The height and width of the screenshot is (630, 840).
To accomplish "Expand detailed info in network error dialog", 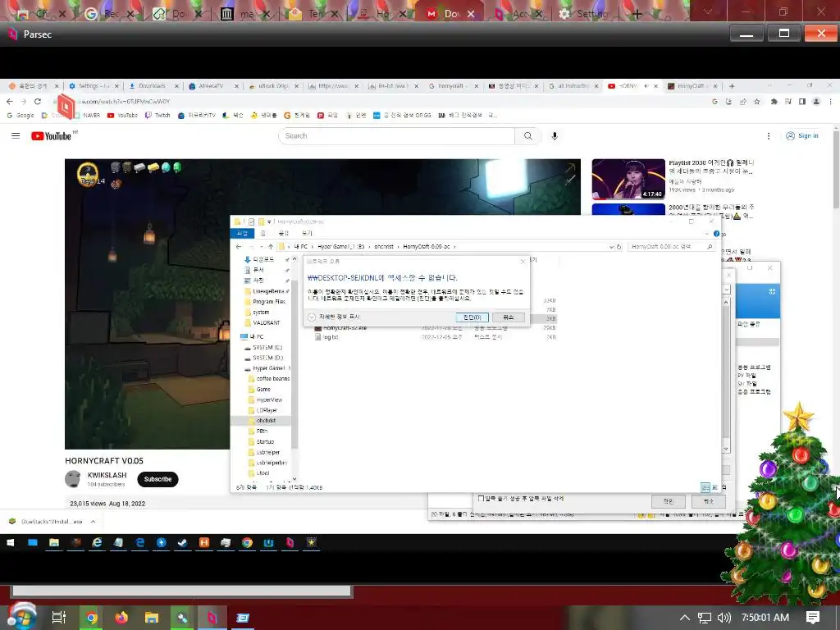I will click(x=312, y=317).
